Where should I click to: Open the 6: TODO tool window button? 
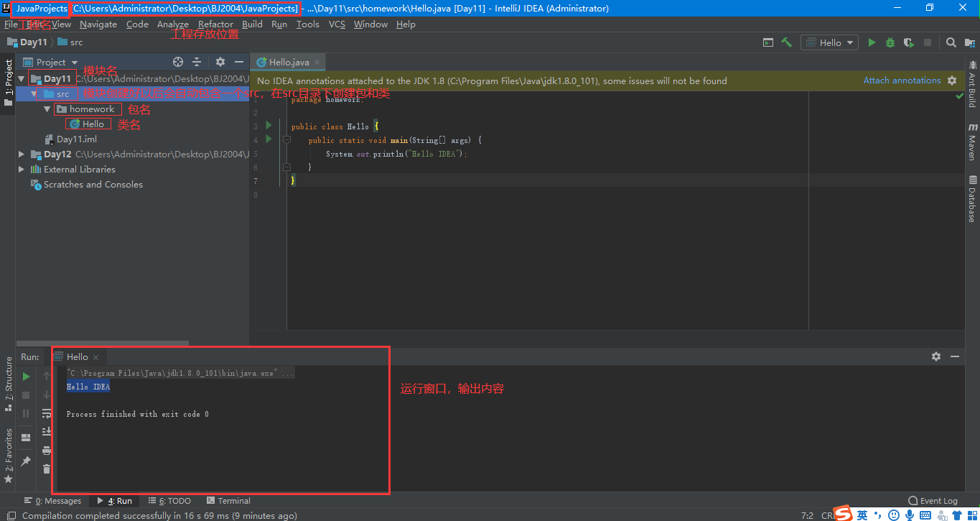coord(169,501)
